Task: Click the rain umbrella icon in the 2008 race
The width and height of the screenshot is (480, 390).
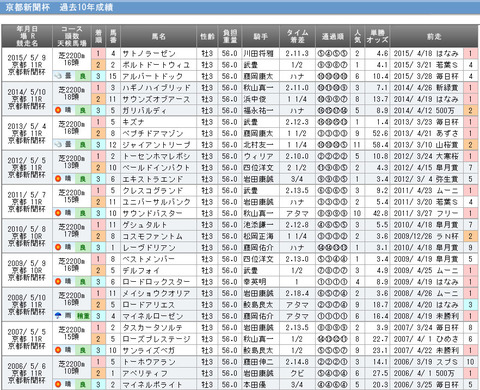Action: pos(58,316)
